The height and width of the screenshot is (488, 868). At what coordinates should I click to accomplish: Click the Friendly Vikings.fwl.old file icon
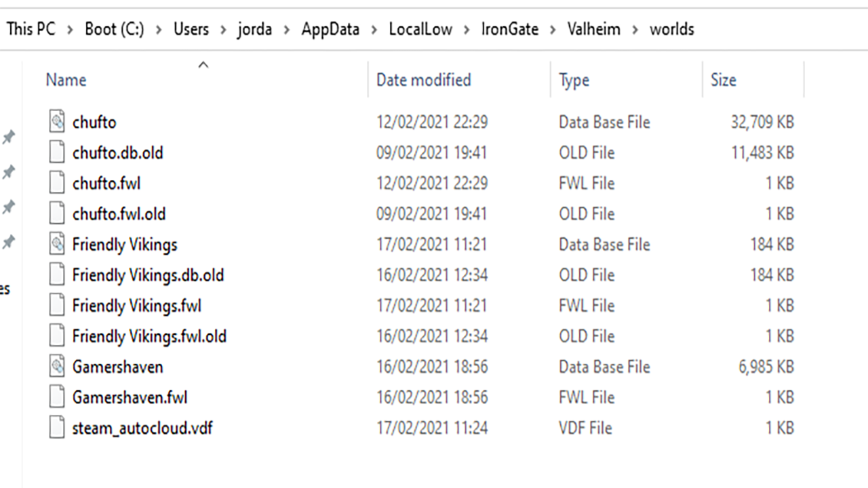57,336
